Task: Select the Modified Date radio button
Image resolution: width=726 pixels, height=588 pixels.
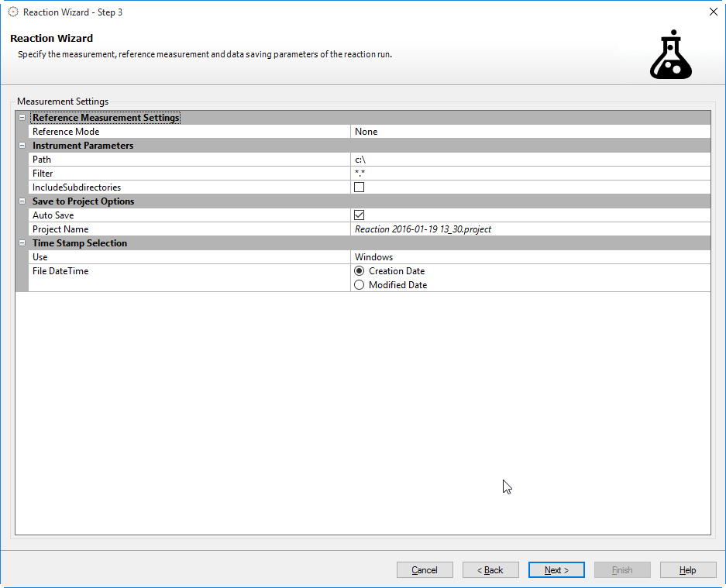Action: 359,285
